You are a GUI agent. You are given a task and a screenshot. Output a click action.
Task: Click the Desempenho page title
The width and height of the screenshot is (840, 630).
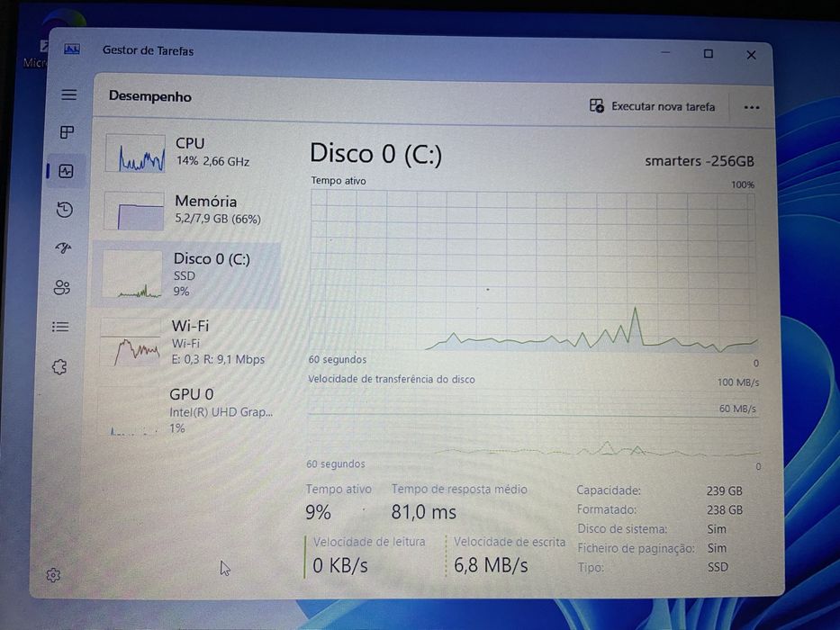(150, 96)
